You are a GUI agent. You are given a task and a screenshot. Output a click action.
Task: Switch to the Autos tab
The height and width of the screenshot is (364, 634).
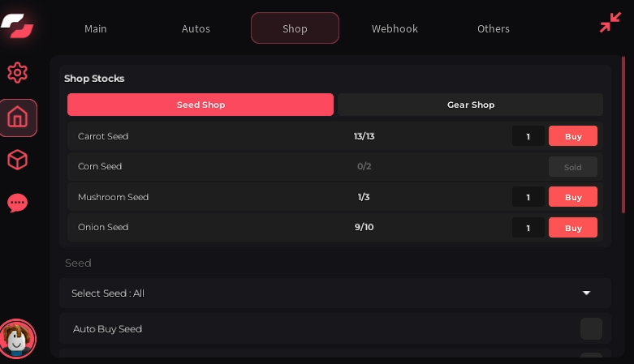196,28
